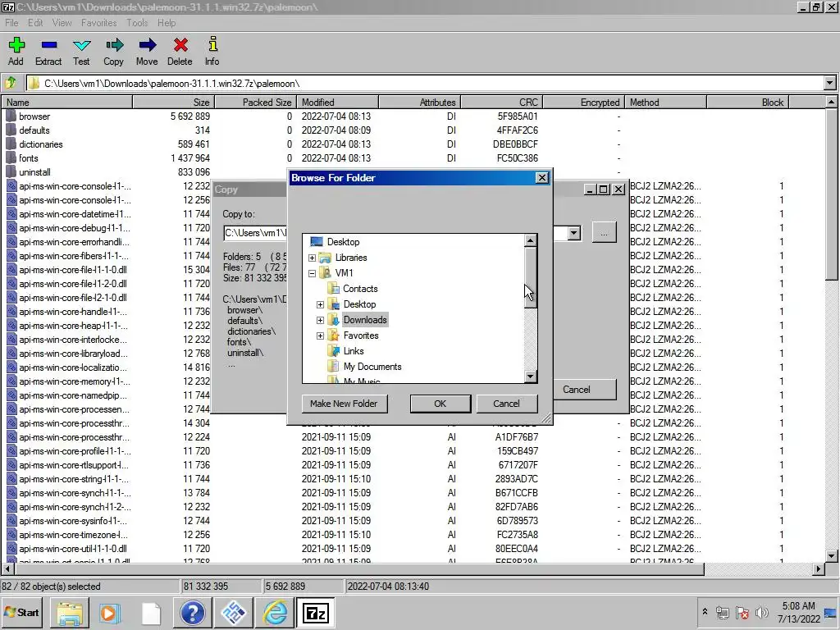Click api-ms-win-core-file-l1-1-0.dll file icon
This screenshot has height=630, width=840.
(11, 269)
